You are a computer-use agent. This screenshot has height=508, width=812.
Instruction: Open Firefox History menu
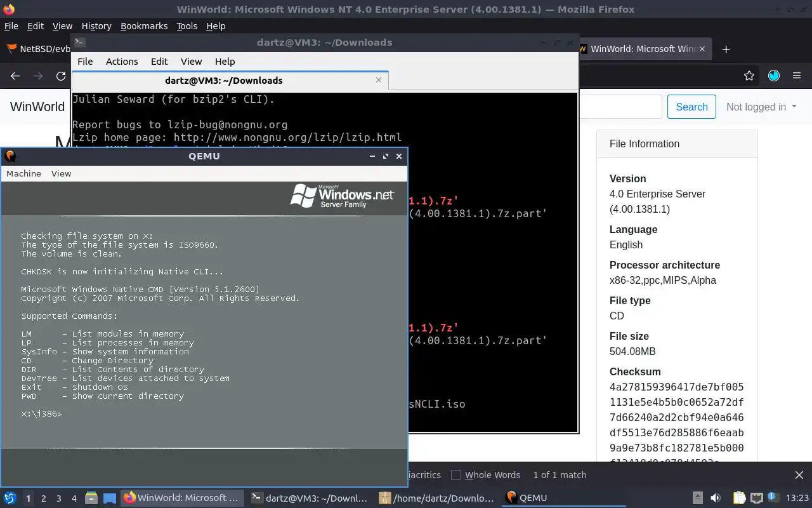click(x=96, y=26)
